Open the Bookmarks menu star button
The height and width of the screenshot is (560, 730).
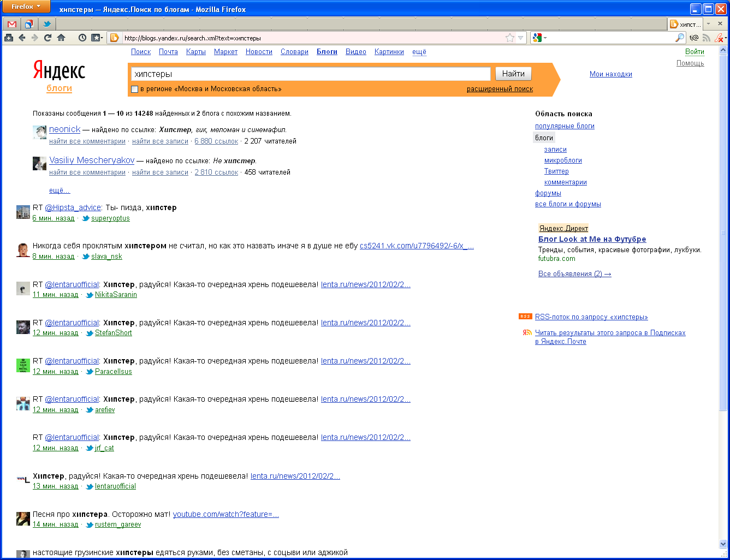(97, 38)
